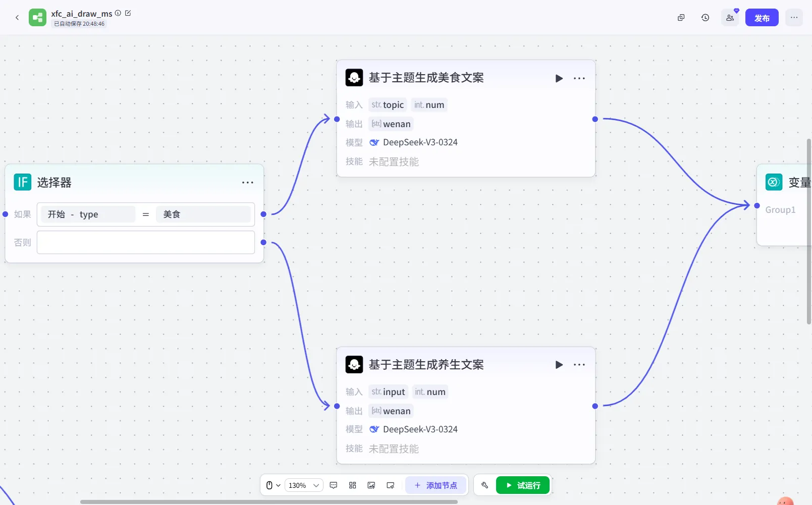Click Group1 in the 变量 node
812x505 pixels.
pyautogui.click(x=780, y=210)
